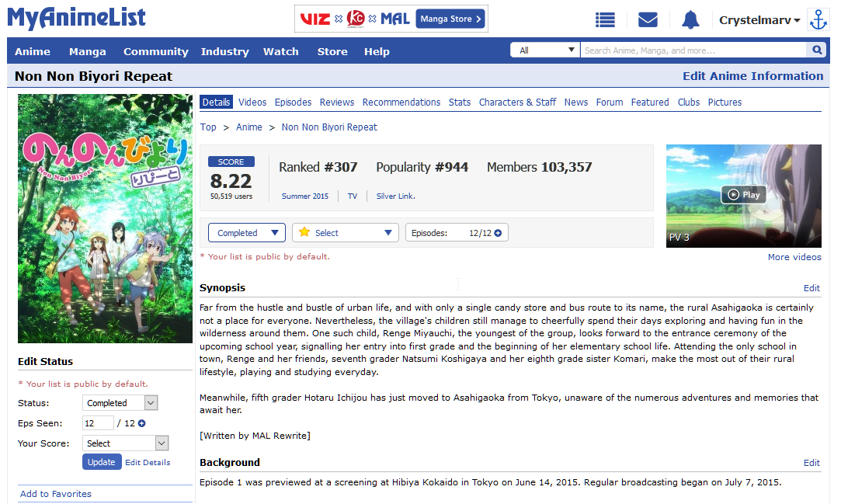
Task: Click the anchor profile avatar icon
Action: [818, 20]
